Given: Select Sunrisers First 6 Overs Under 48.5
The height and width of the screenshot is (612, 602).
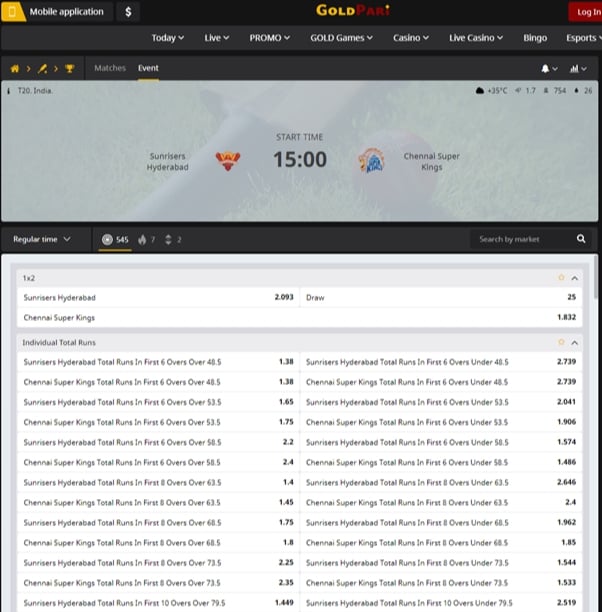Looking at the screenshot, I should [441, 362].
